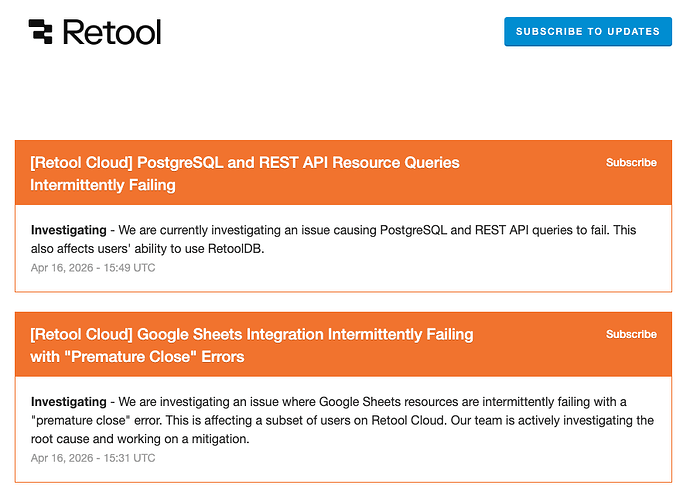This screenshot has width=690, height=495.
Task: Click 'with "Premature Close" Errors' title line
Action: [x=137, y=357]
